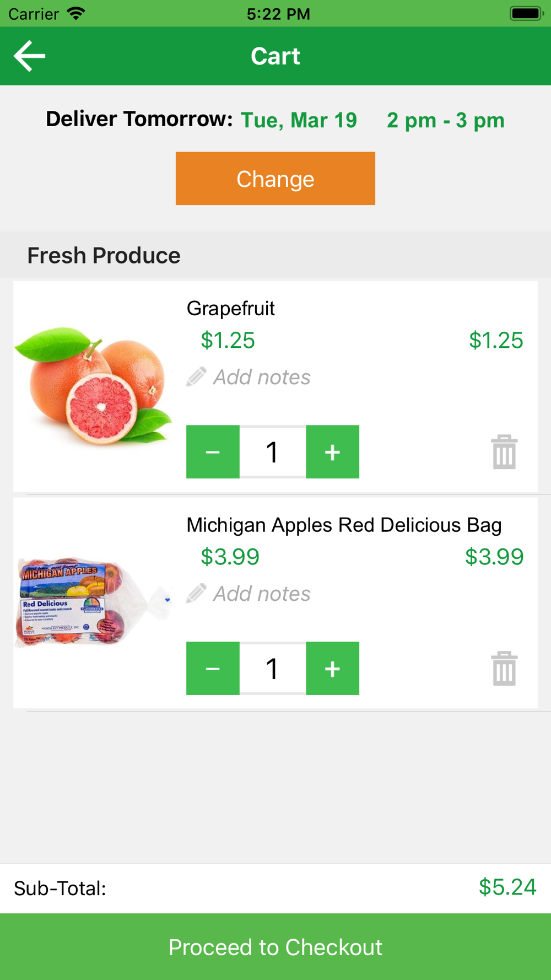Open the Grapefruit product image
Image resolution: width=551 pixels, height=980 pixels.
(94, 386)
